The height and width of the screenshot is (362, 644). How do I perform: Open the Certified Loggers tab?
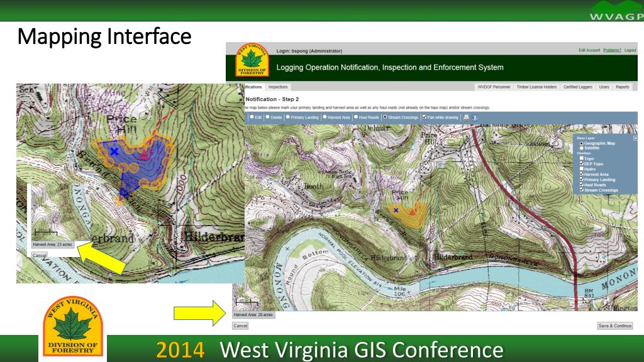(577, 87)
